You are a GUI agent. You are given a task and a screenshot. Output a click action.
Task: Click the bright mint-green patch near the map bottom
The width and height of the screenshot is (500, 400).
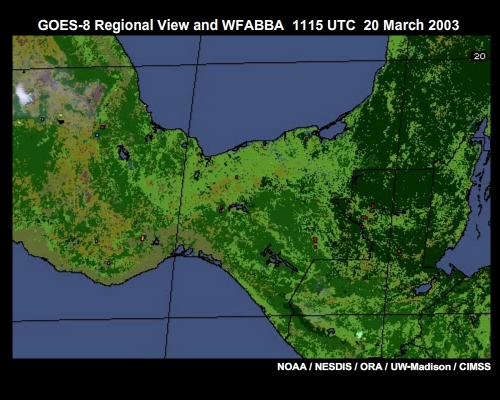pyautogui.click(x=359, y=334)
